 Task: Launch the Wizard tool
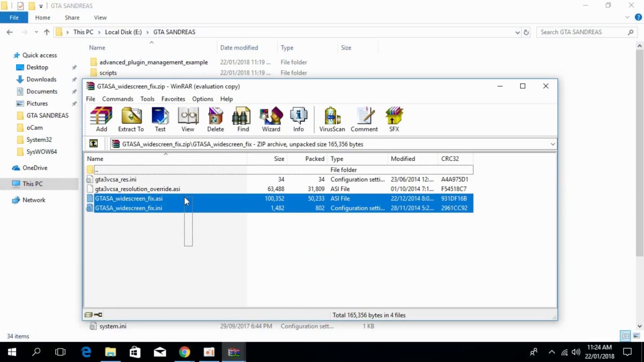click(x=271, y=120)
